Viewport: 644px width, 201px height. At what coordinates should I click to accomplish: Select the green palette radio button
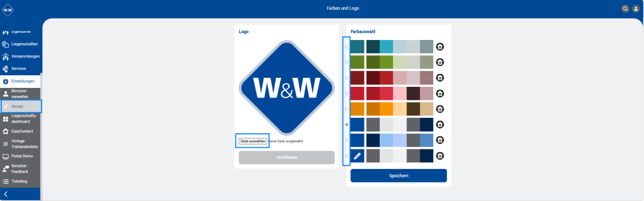[346, 62]
